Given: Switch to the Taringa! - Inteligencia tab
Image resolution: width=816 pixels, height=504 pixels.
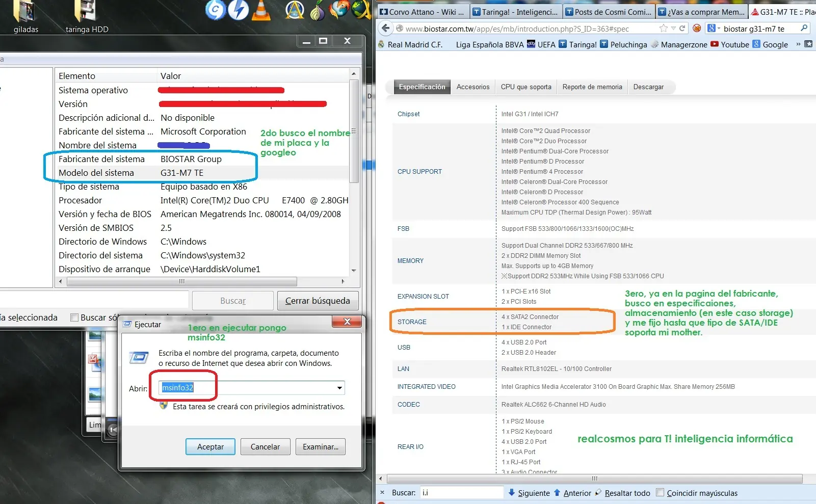Looking at the screenshot, I should point(515,12).
